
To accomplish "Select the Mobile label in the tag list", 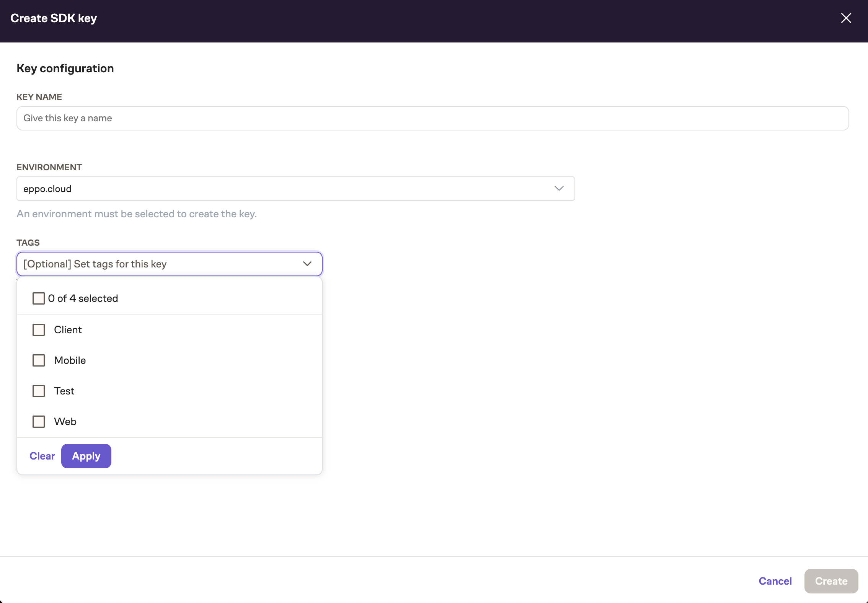I will 70,360.
